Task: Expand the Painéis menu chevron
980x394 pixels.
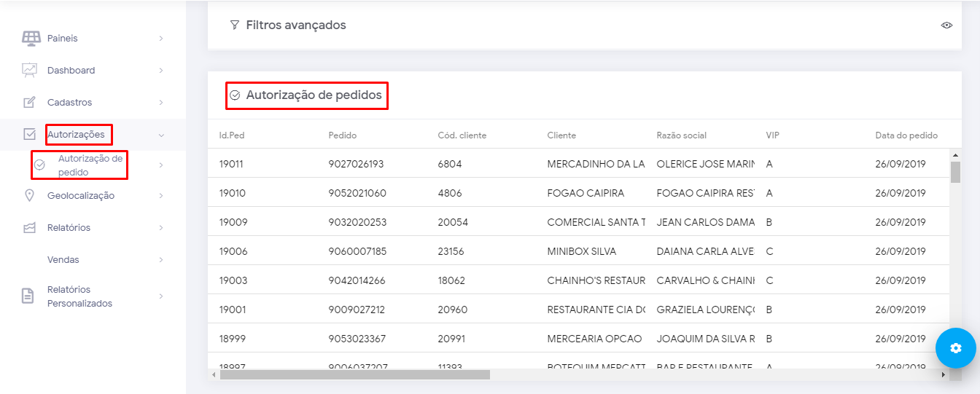Action: 160,38
